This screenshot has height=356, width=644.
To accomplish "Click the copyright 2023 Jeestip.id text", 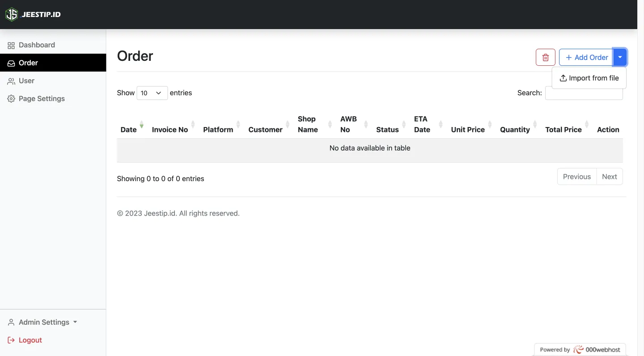I will pos(178,213).
